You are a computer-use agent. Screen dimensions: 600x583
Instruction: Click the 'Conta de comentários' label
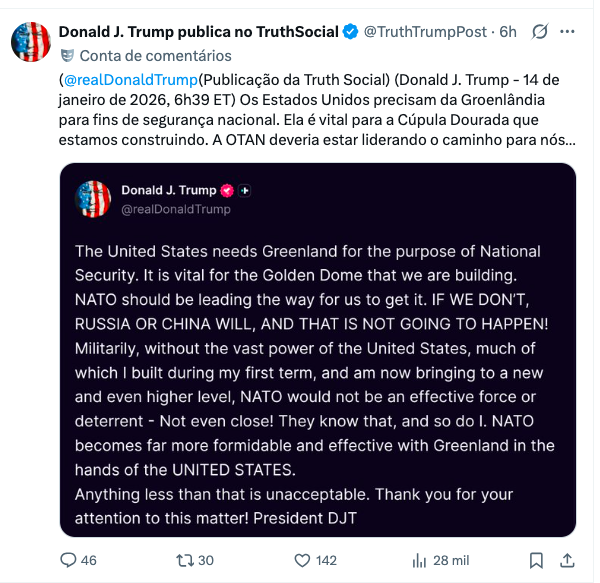pos(155,55)
